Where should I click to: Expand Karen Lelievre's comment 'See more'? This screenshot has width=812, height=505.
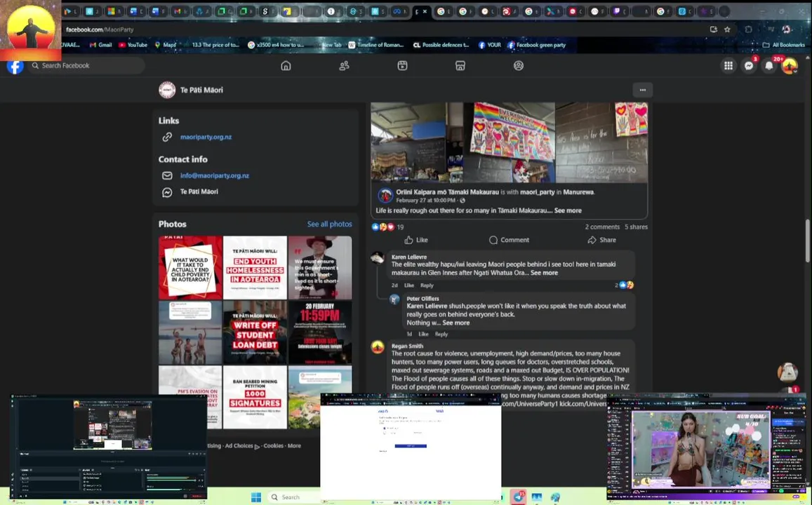tap(544, 273)
